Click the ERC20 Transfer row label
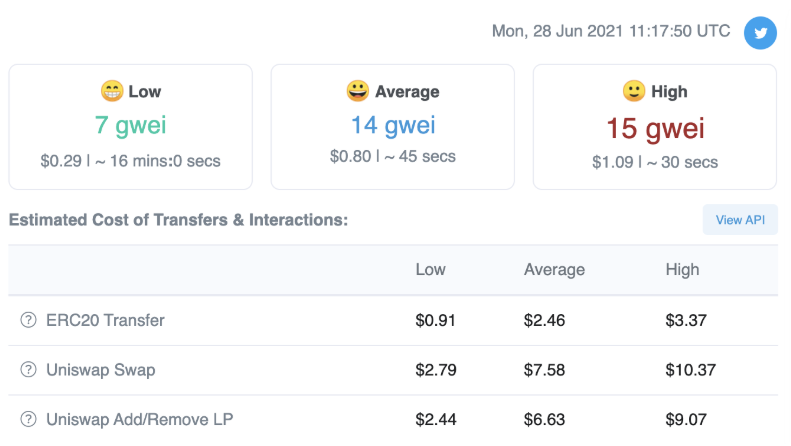This screenshot has height=446, width=791. [x=105, y=320]
